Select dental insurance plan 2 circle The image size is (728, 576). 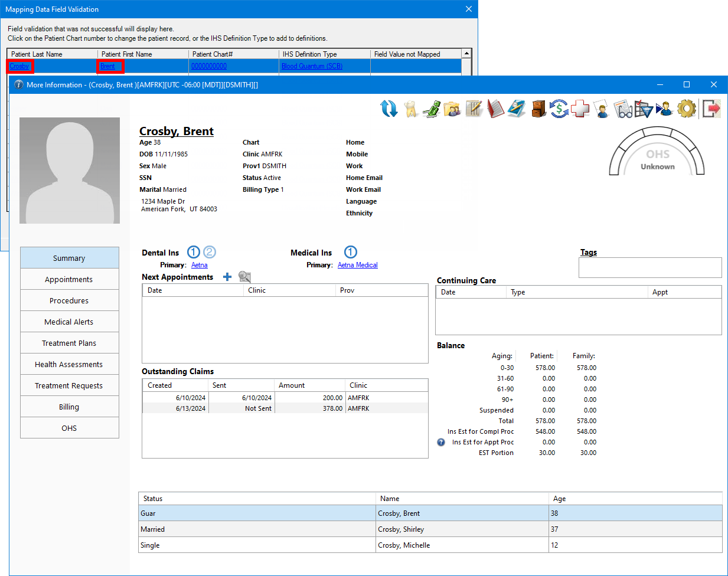tap(210, 252)
